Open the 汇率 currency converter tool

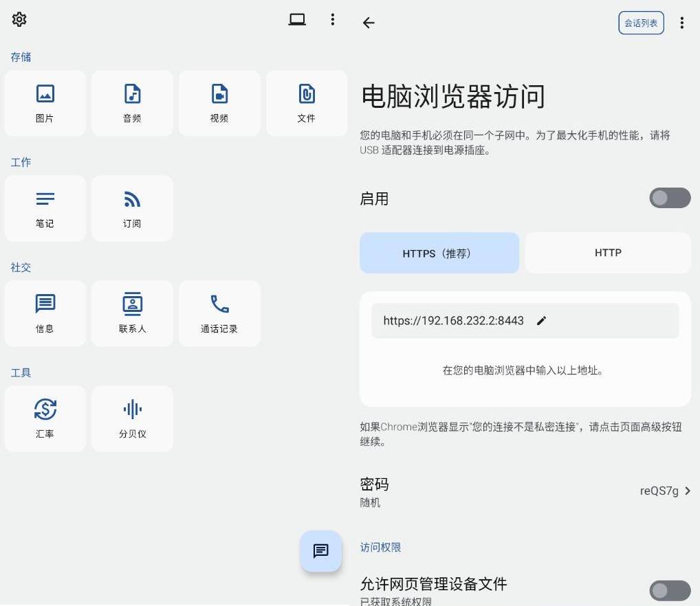[x=45, y=418]
